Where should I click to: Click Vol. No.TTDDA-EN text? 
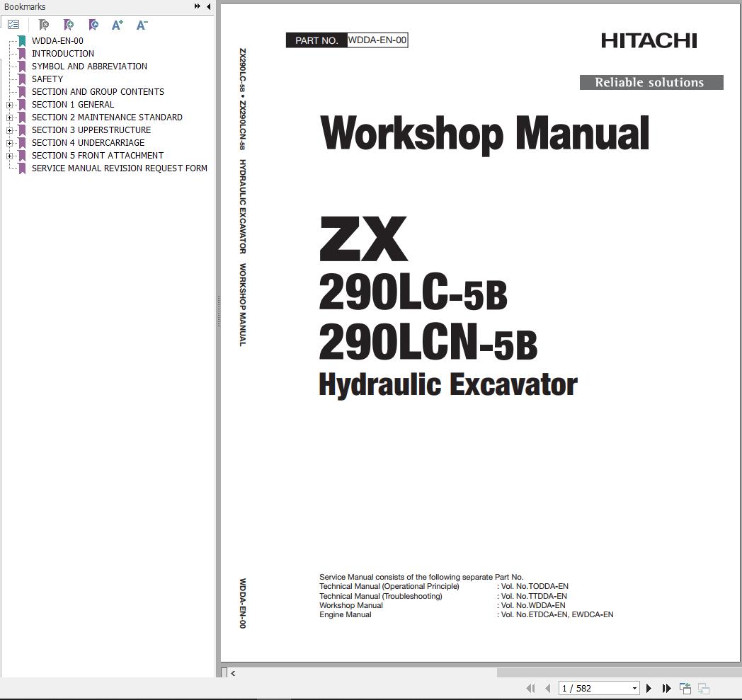pos(534,596)
